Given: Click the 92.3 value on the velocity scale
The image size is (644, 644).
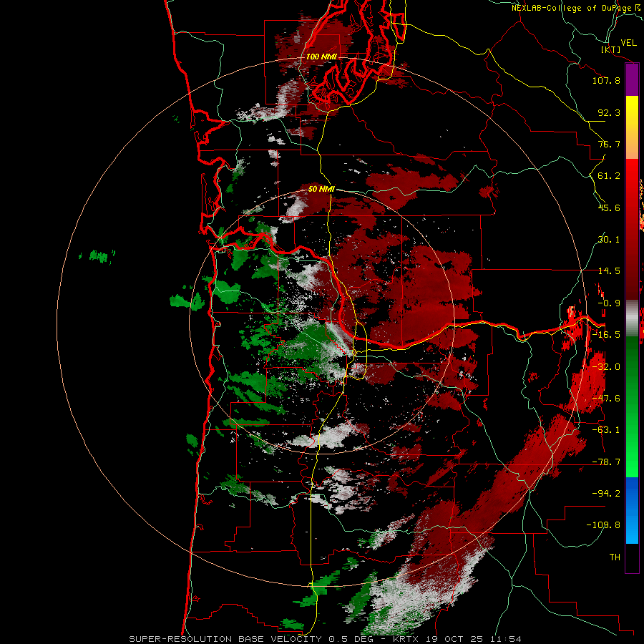Looking at the screenshot, I should [x=609, y=112].
